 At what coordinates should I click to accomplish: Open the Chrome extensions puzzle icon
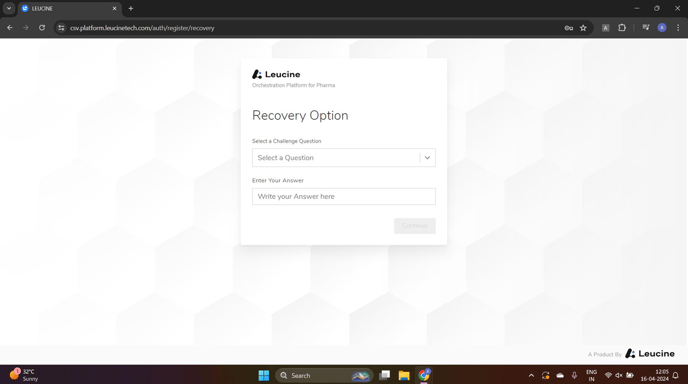click(x=622, y=28)
